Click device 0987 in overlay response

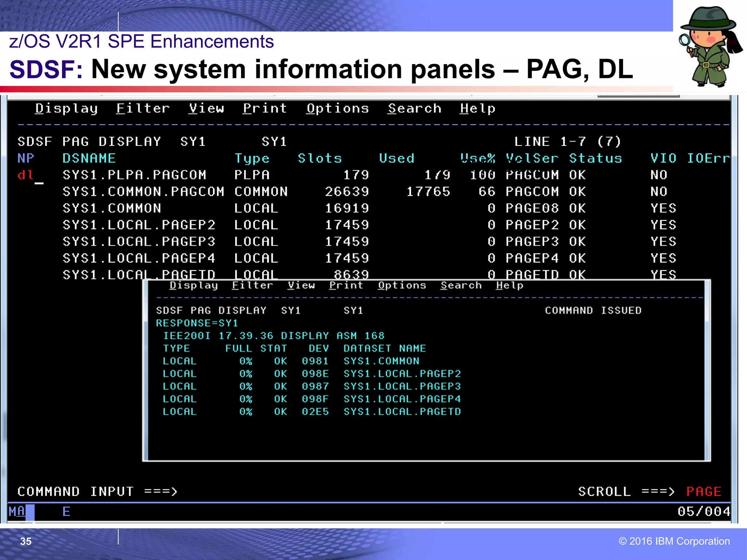click(315, 386)
